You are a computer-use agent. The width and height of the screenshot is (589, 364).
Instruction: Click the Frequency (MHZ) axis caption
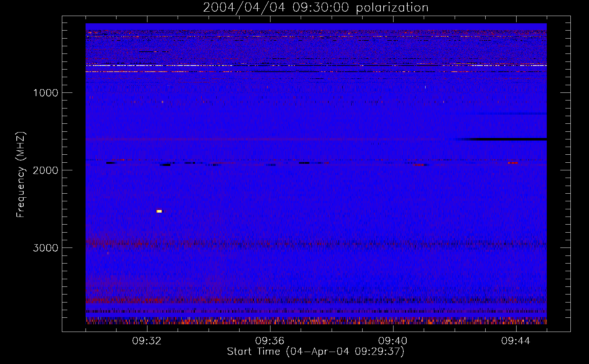21,175
